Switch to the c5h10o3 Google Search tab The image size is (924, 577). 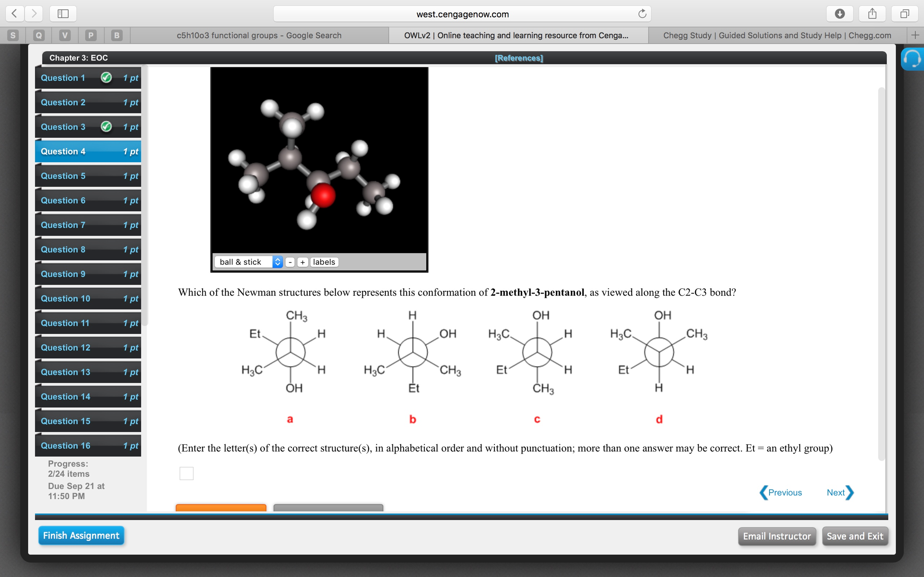click(x=259, y=35)
